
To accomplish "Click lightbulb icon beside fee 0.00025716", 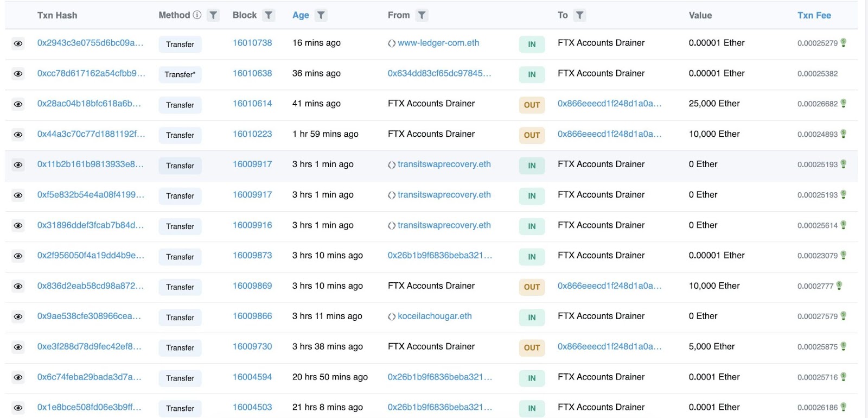I will [844, 377].
